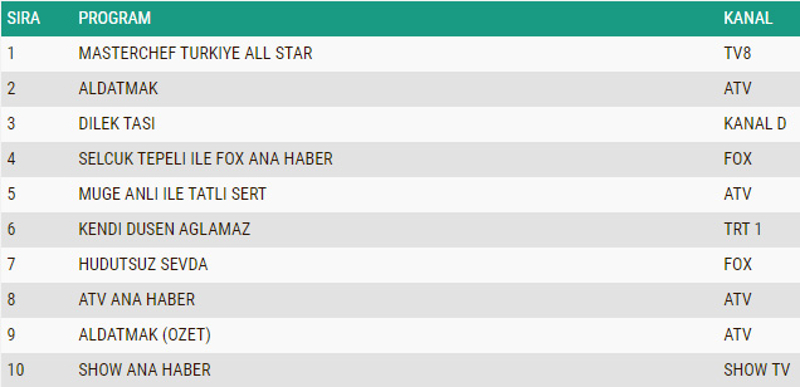Click DILEK TASI program name
Image resolution: width=800 pixels, height=387 pixels.
pos(117,123)
